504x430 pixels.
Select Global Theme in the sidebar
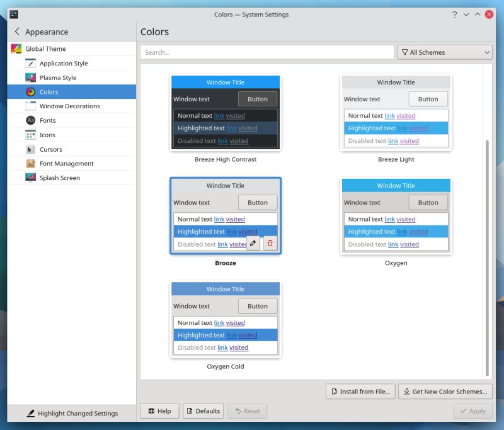point(45,48)
